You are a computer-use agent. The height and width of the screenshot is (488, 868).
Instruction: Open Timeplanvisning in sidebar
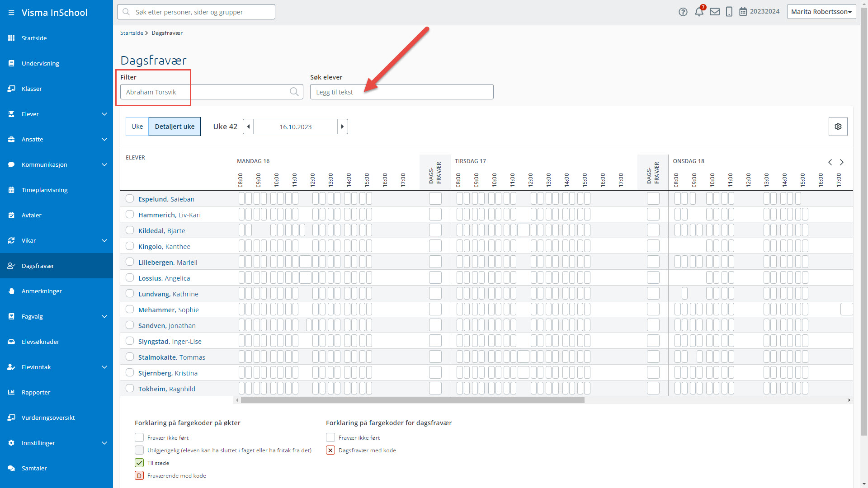click(45, 190)
